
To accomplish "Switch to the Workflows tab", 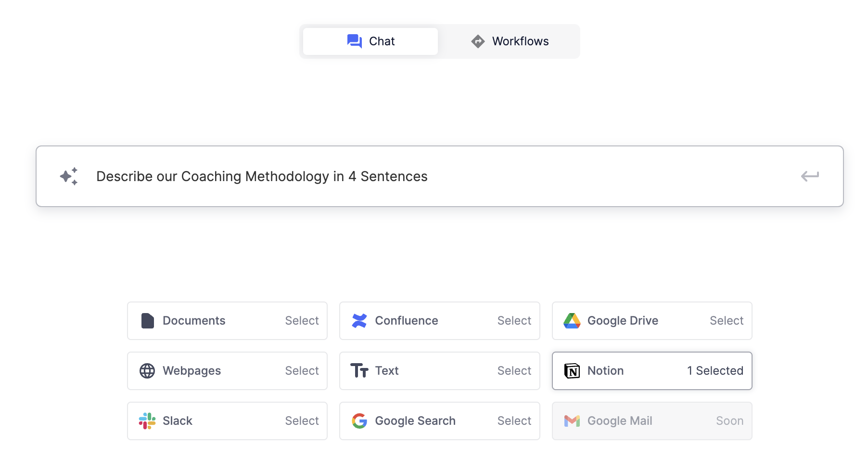I will coord(510,41).
